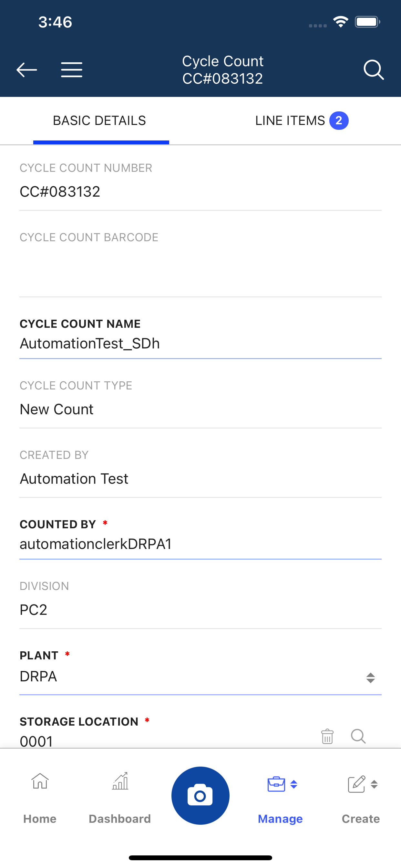Search storage location with magnifier icon

[x=358, y=736]
